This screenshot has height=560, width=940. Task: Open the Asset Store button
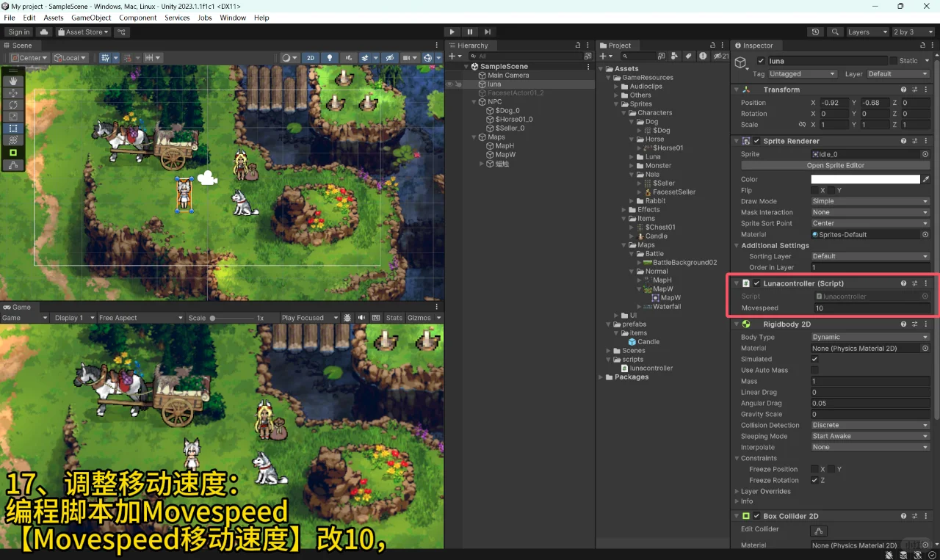tap(83, 32)
